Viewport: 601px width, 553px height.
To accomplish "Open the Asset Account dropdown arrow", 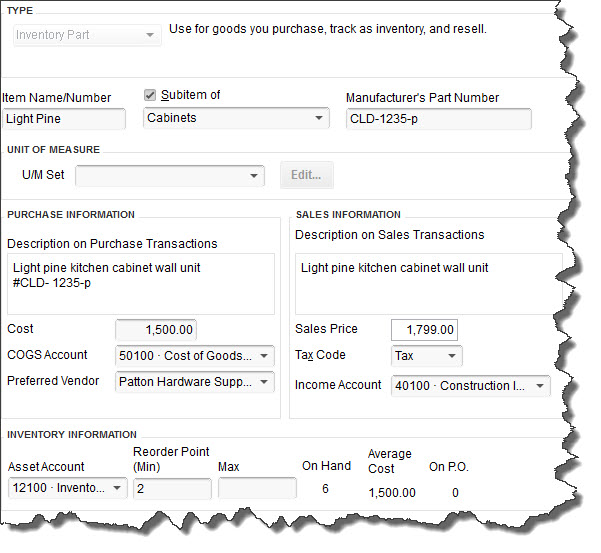I will 117,488.
